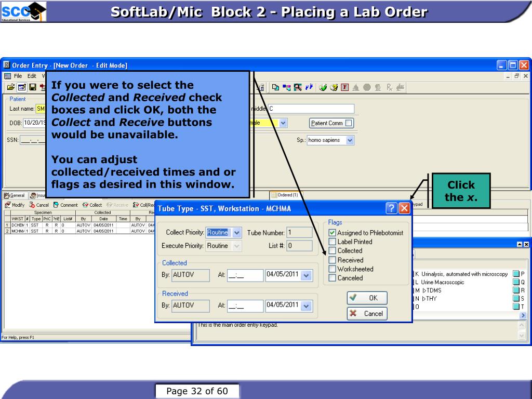Image resolution: width=532 pixels, height=399 pixels.
Task: Select Urinalysis, automated with microscopy
Action: tap(464, 274)
